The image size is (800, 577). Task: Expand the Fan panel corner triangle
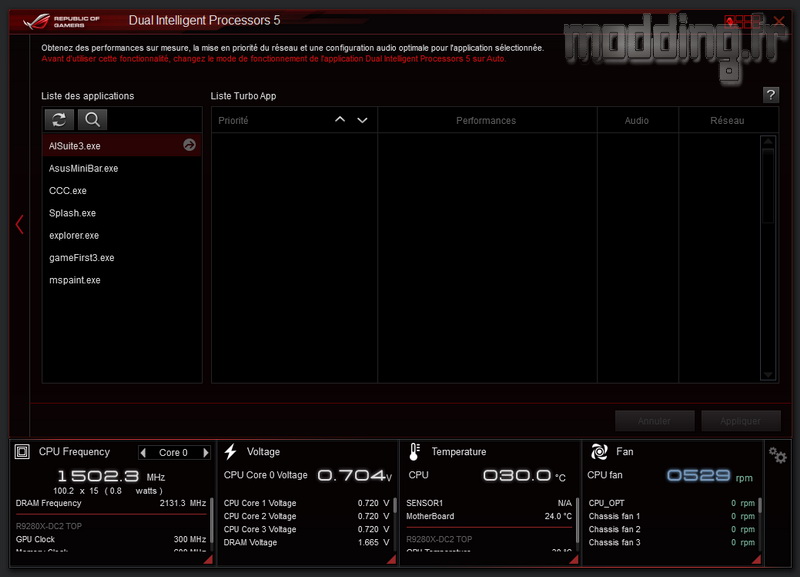756,560
